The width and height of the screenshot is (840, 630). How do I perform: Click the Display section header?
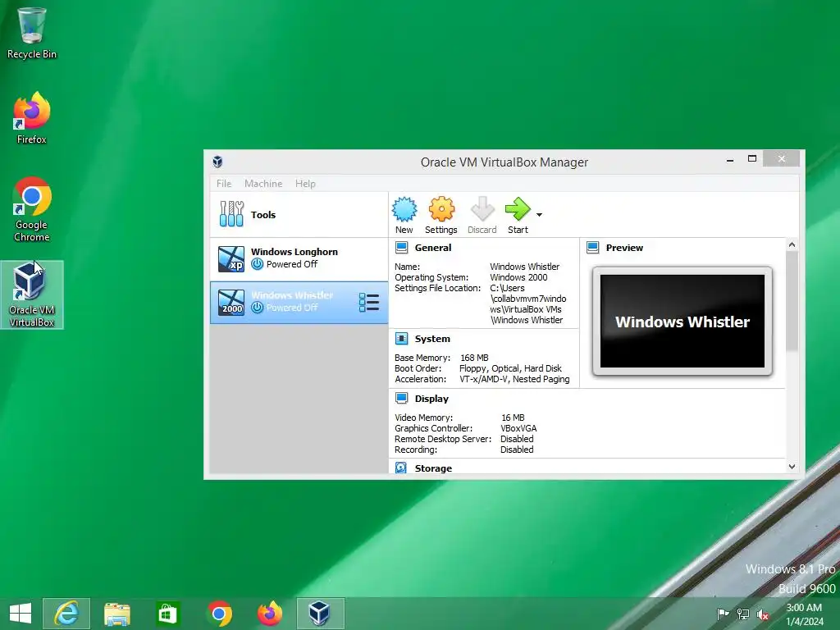431,399
